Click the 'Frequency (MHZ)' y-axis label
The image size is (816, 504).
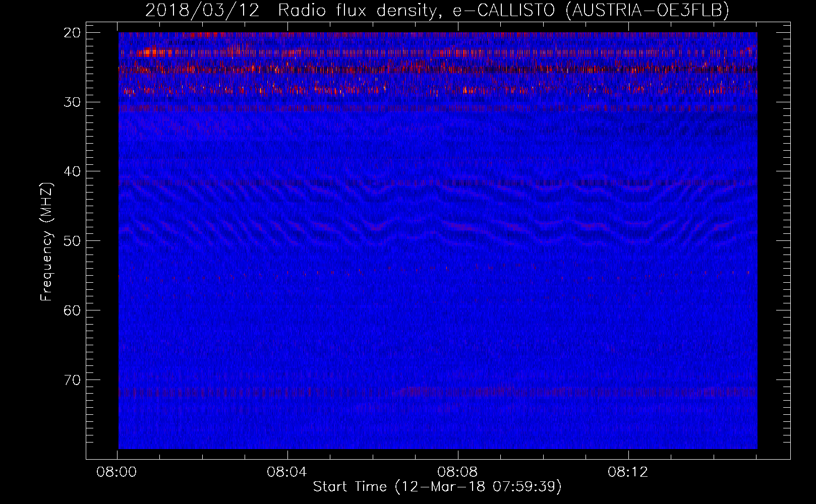click(x=46, y=242)
